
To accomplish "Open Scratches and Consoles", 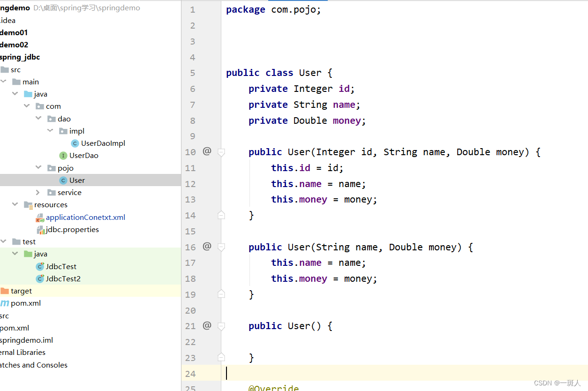I will [x=34, y=365].
